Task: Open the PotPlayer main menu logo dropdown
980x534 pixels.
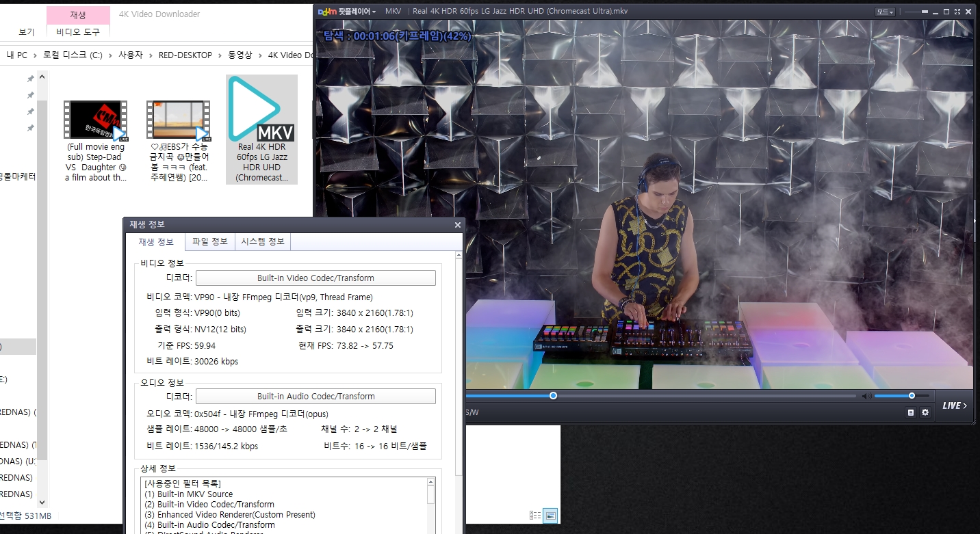Action: coord(348,11)
